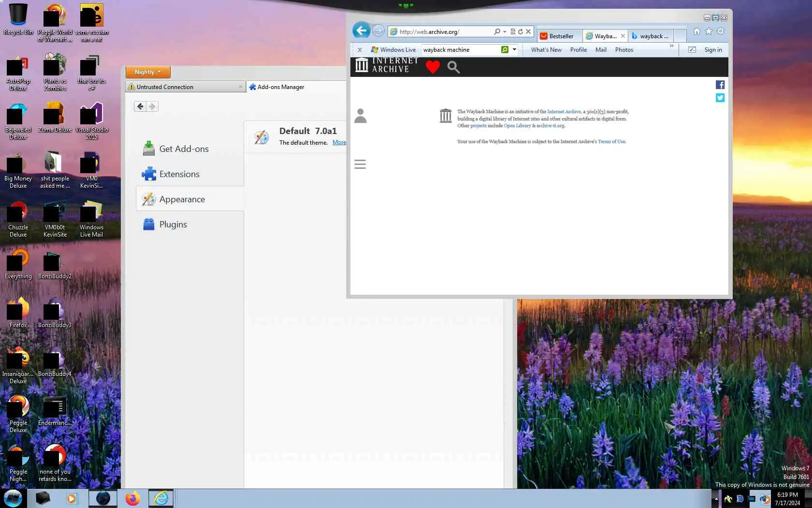Follow the Internet Archive link in description

564,111
